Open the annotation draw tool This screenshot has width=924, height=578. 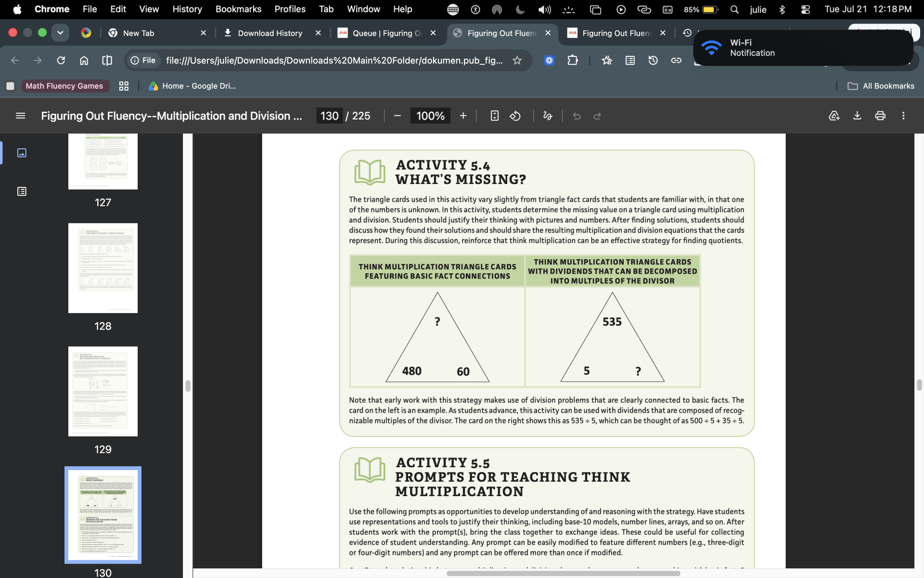548,116
